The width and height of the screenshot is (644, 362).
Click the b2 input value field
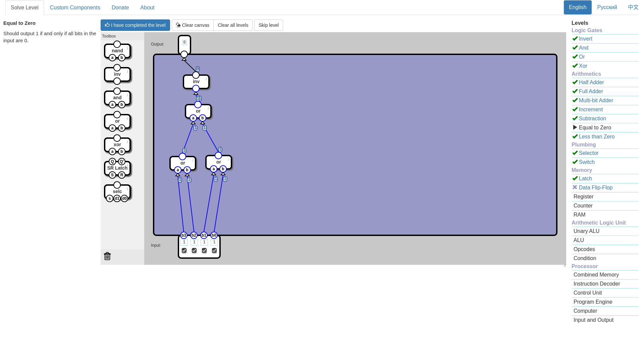[194, 242]
